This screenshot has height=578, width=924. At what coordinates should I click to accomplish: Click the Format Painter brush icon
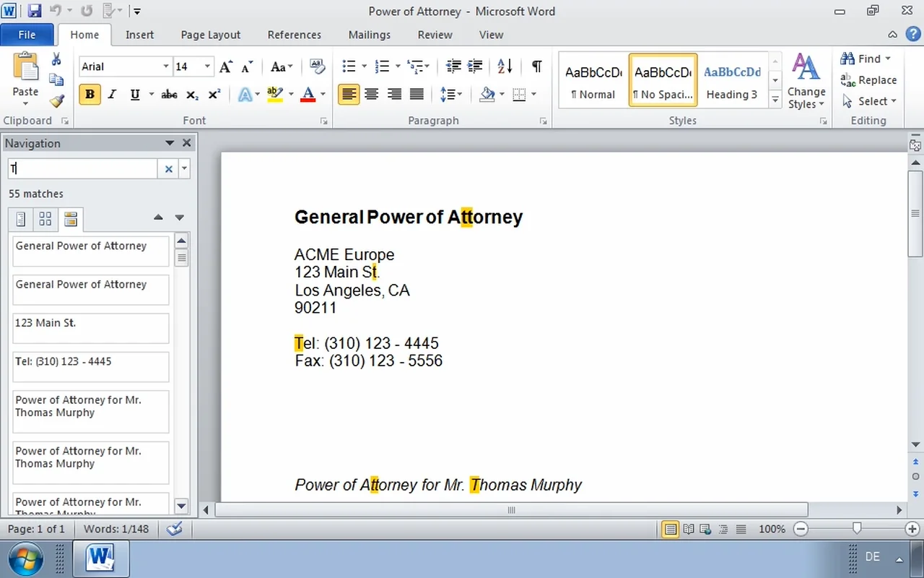tap(56, 101)
